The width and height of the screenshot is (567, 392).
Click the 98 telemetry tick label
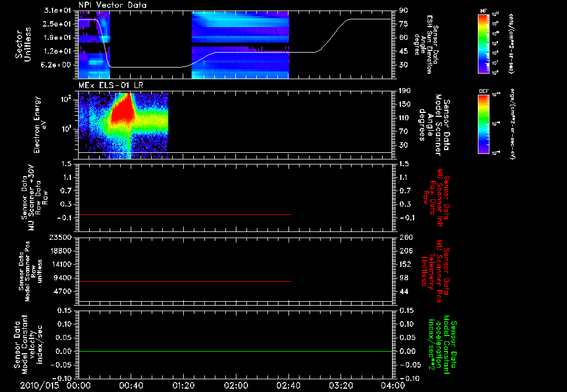pyautogui.click(x=404, y=278)
